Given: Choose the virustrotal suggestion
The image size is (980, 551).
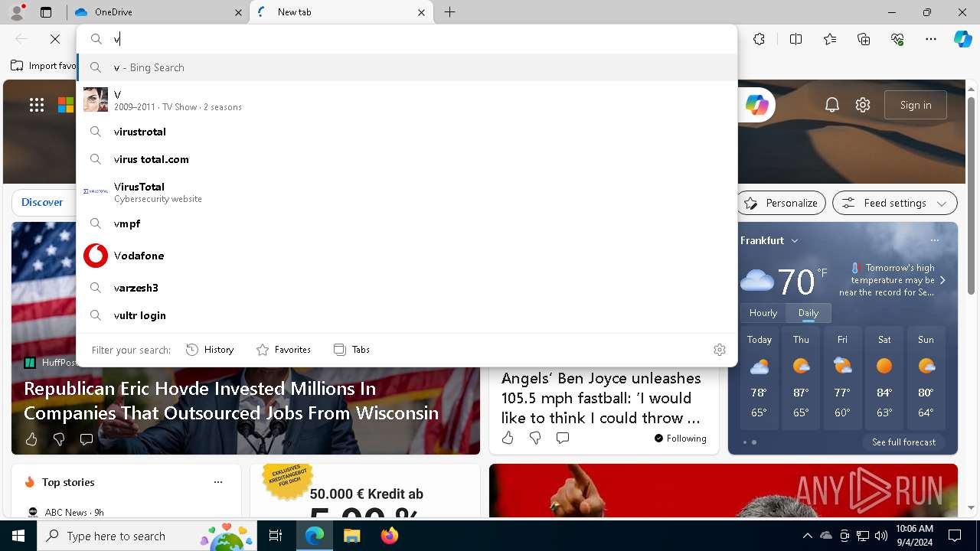Looking at the screenshot, I should [x=407, y=132].
